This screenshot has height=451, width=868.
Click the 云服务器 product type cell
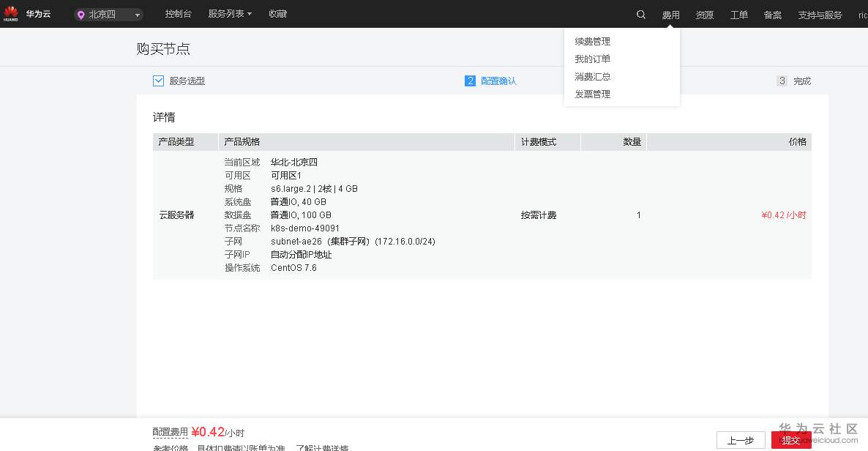coord(176,215)
